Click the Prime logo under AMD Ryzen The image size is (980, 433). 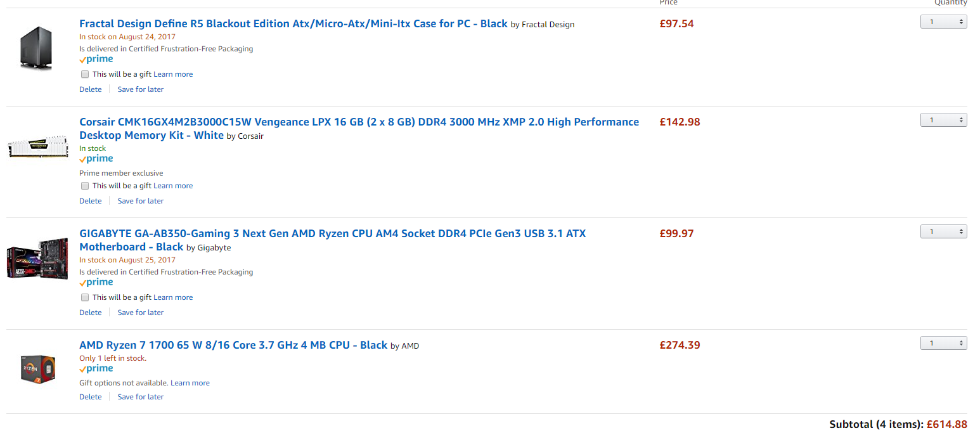96,368
